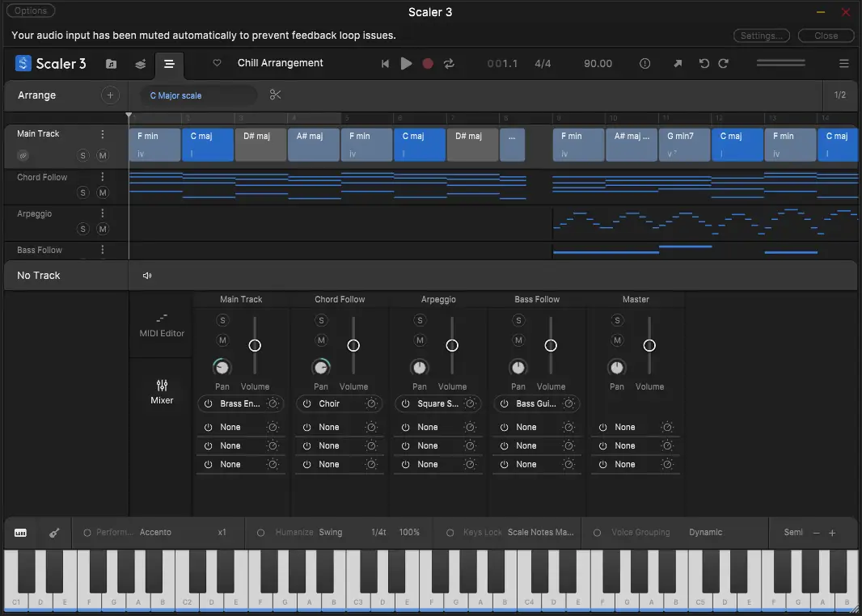
Task: Select the scissors split tool
Action: (x=275, y=95)
